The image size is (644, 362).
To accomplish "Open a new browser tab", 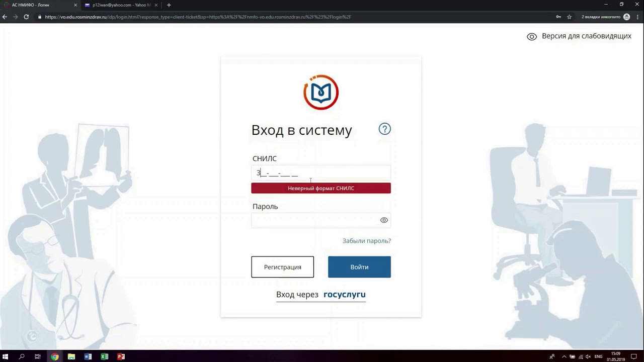I will pyautogui.click(x=169, y=5).
